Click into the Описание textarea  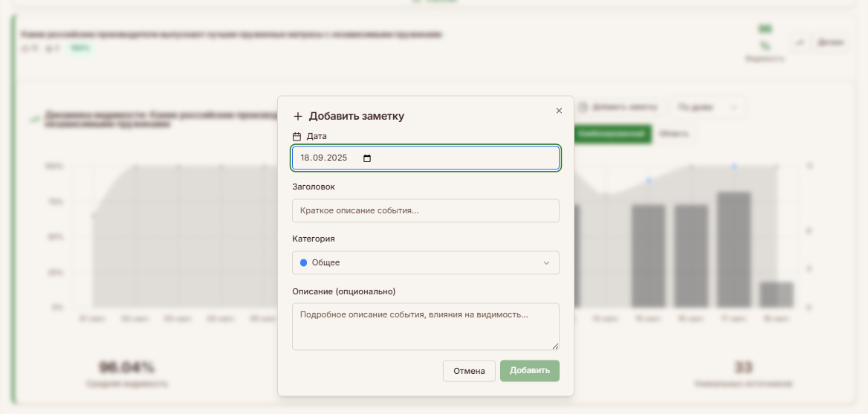425,326
